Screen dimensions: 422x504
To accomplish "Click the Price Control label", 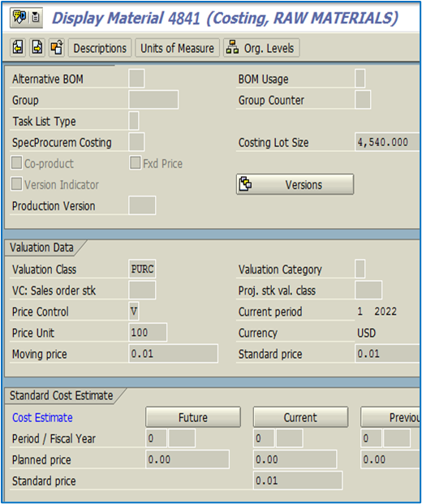I will click(x=41, y=312).
